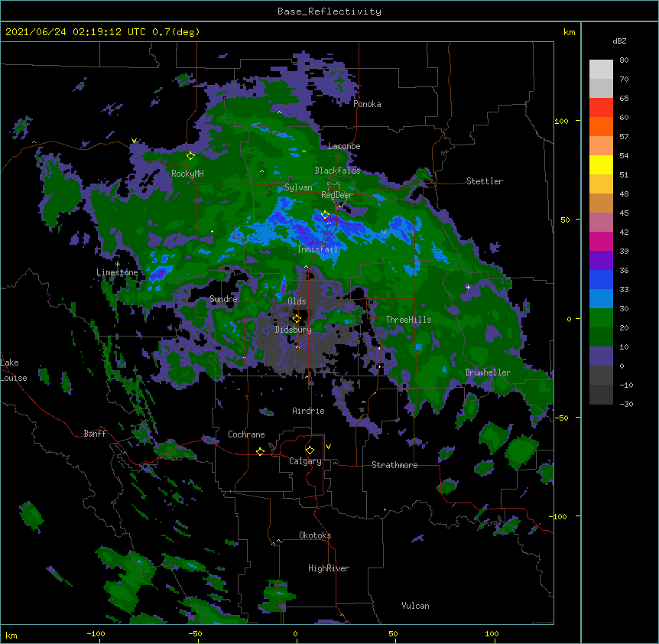
Task: Click the bright green echo blob northeast of Strathmore
Action: click(522, 452)
